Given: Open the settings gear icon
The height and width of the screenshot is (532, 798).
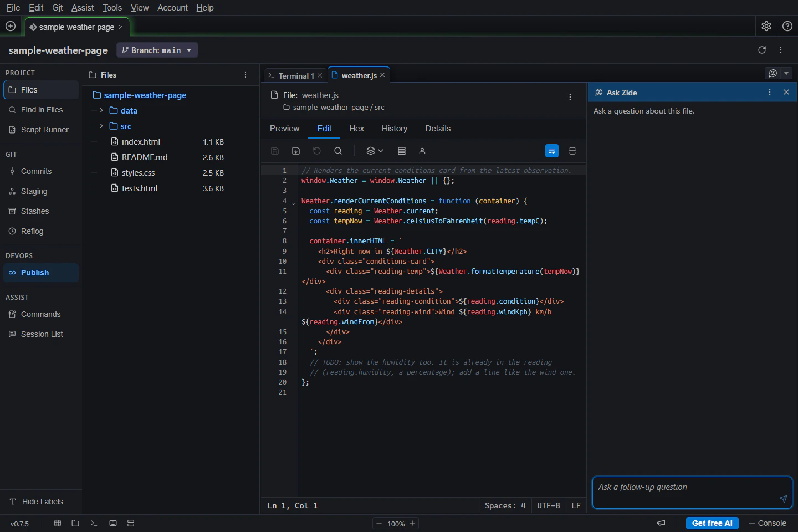Looking at the screenshot, I should [x=766, y=26].
